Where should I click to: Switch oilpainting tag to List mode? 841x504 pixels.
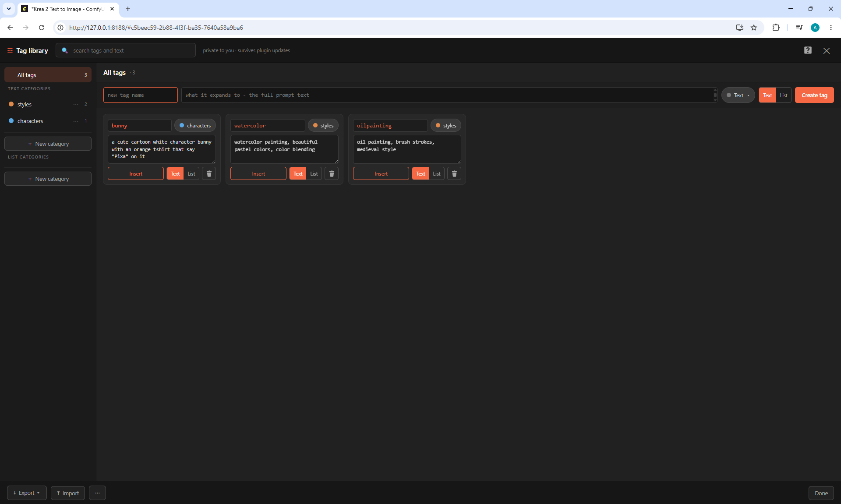click(x=437, y=174)
